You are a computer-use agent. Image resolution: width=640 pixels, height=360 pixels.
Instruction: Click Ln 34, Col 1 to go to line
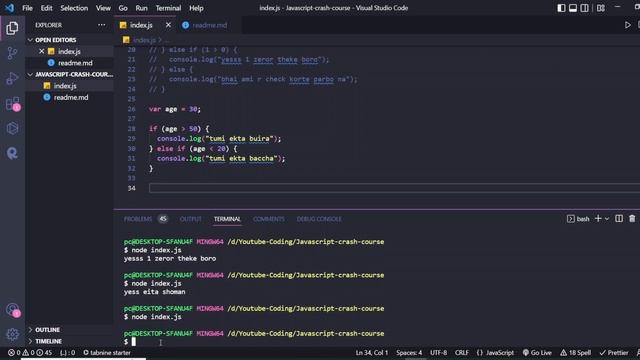coord(371,353)
